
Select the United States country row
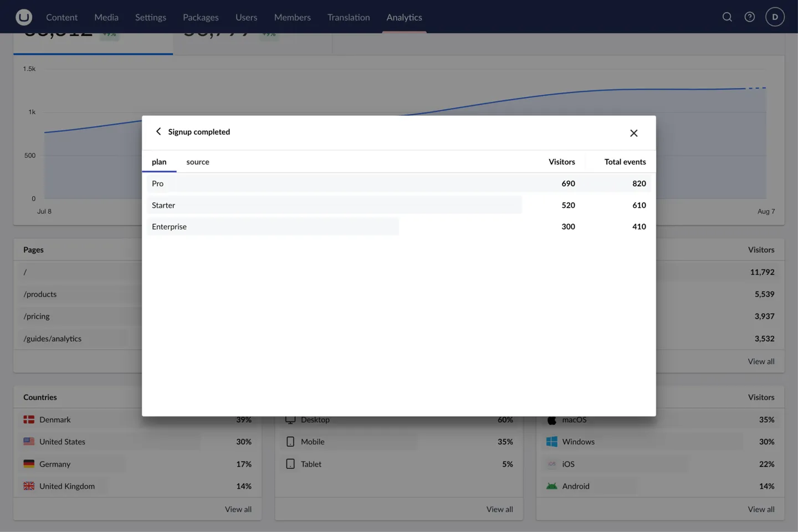137,442
